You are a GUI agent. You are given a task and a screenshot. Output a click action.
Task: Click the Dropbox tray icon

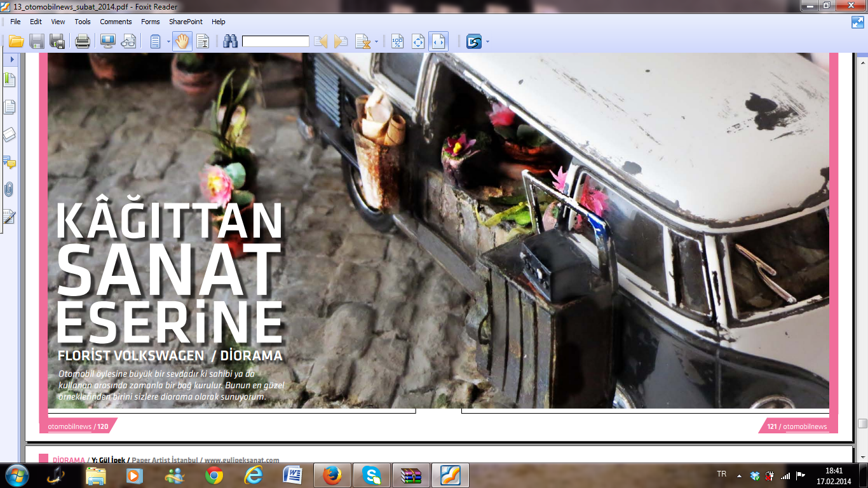pos(755,475)
